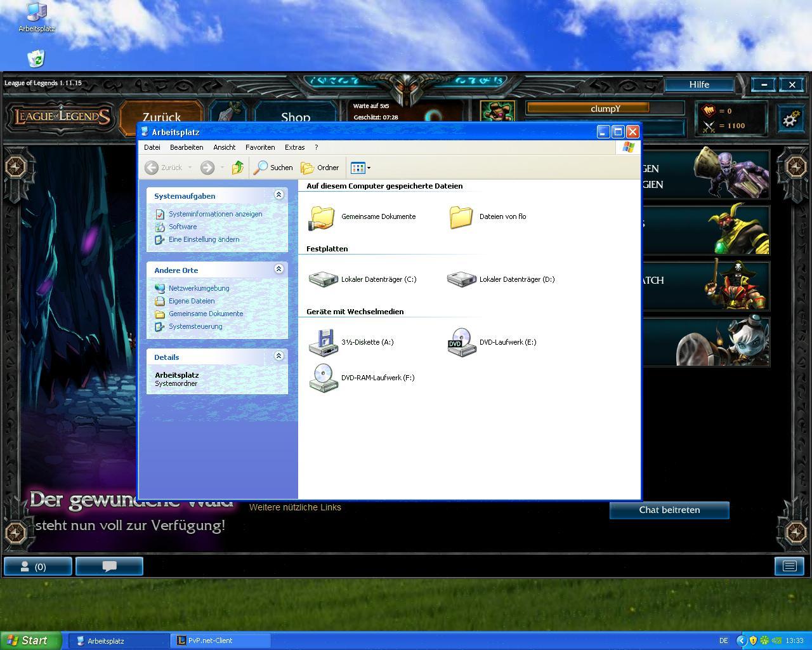This screenshot has width=812, height=650.
Task: Open Eigene Dateien link
Action: [x=192, y=301]
